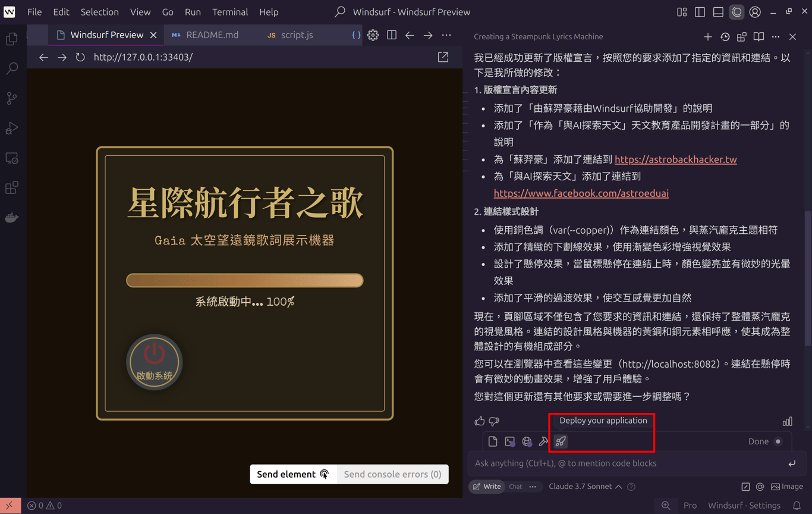This screenshot has height=514, width=812.
Task: Toggle the Cascade panel button
Action: (737, 12)
